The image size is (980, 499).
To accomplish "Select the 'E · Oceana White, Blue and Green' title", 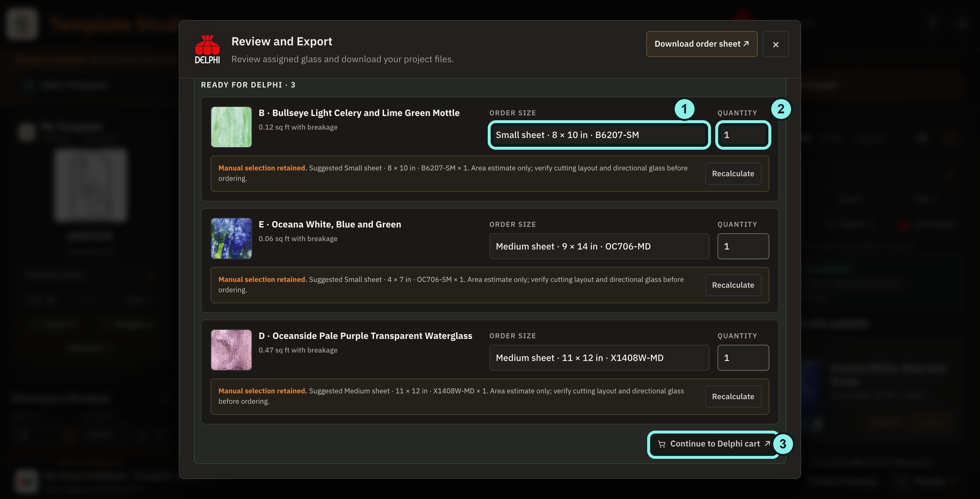I will pos(330,225).
